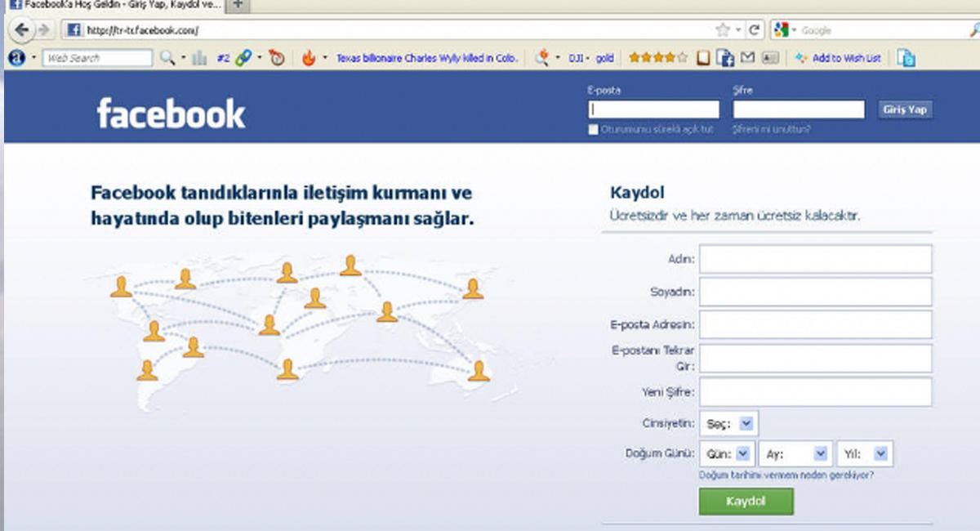Image resolution: width=980 pixels, height=531 pixels.
Task: Open the mail envelope toolbar icon
Action: click(x=747, y=58)
